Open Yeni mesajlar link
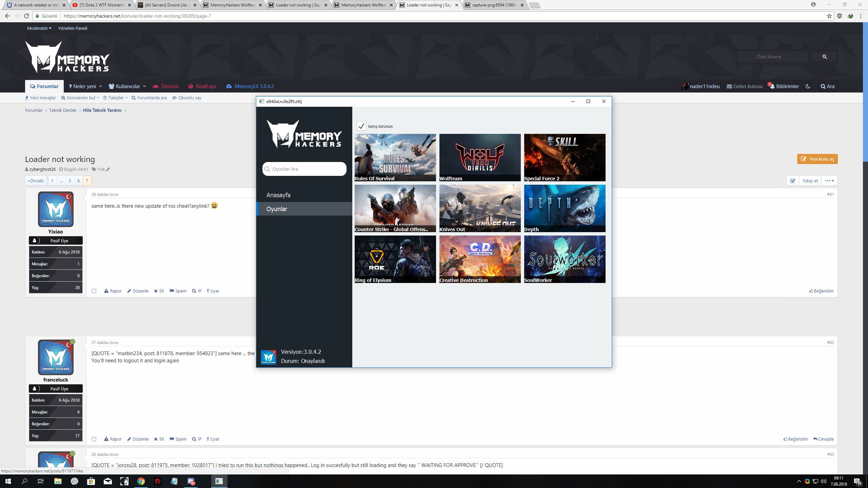This screenshot has width=868, height=488. click(40, 98)
